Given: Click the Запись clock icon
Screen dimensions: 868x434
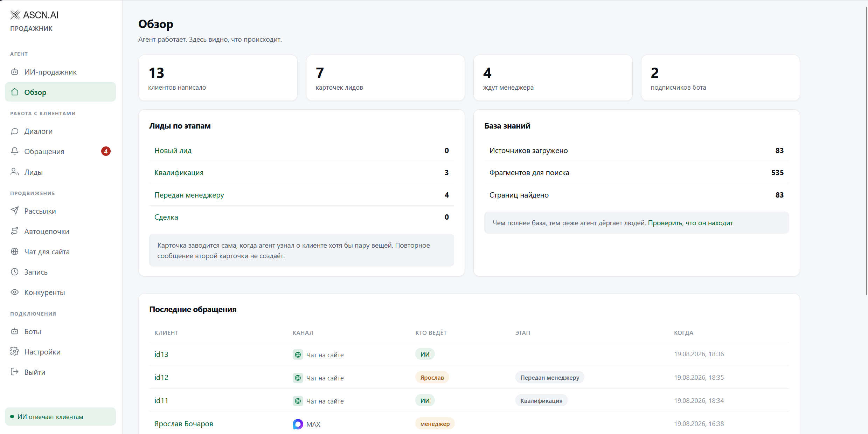Looking at the screenshot, I should (x=14, y=271).
